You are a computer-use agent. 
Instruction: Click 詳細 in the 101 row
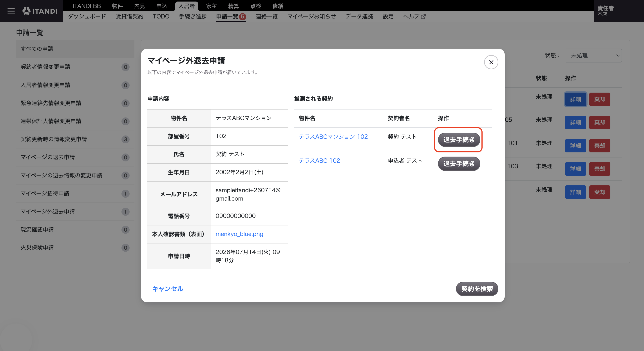(575, 146)
